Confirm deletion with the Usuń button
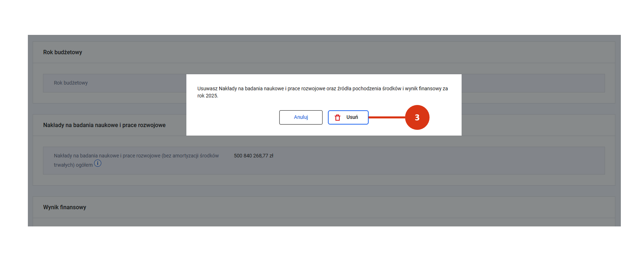Viewport: 644px width, 264px height. 348,117
